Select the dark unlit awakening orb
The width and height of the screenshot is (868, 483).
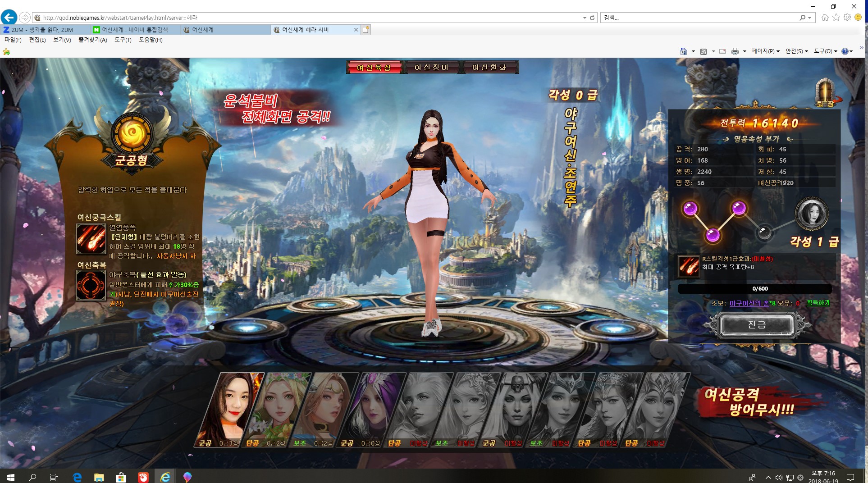click(x=764, y=232)
